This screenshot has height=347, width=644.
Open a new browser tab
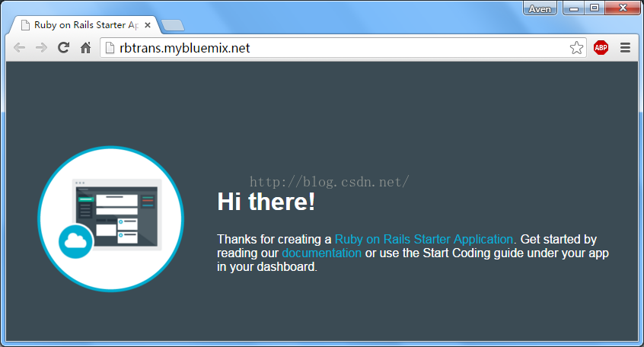pos(173,25)
